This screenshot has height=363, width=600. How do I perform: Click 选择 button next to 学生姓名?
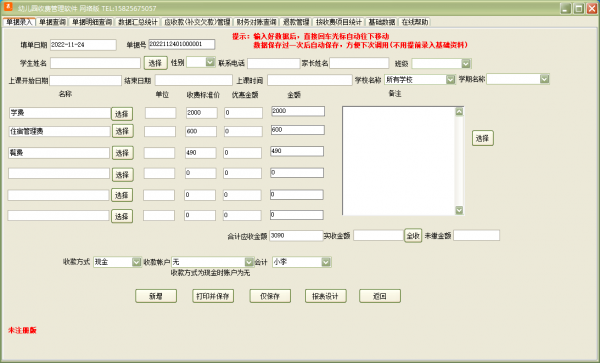tap(155, 63)
